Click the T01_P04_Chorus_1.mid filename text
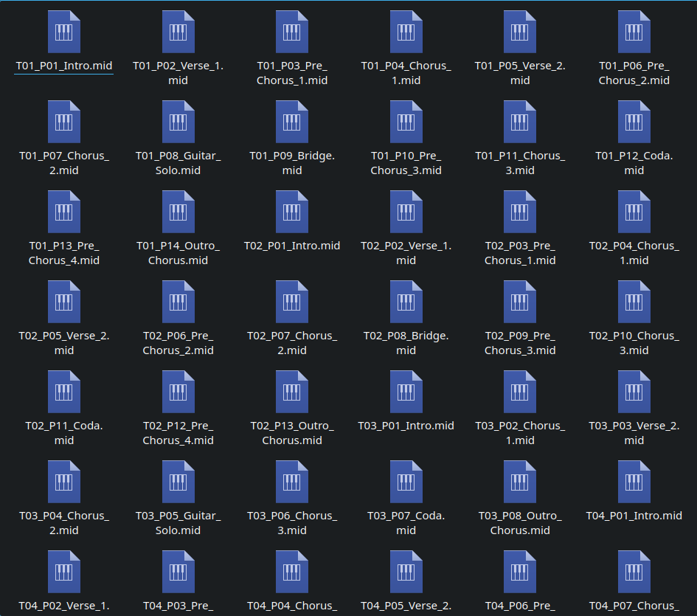Image resolution: width=697 pixels, height=616 pixels. tap(406, 73)
